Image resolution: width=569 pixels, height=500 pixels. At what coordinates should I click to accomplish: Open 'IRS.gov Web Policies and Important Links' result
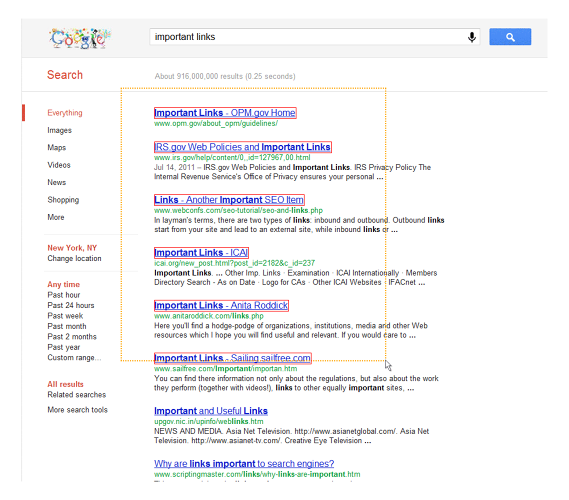pyautogui.click(x=242, y=147)
